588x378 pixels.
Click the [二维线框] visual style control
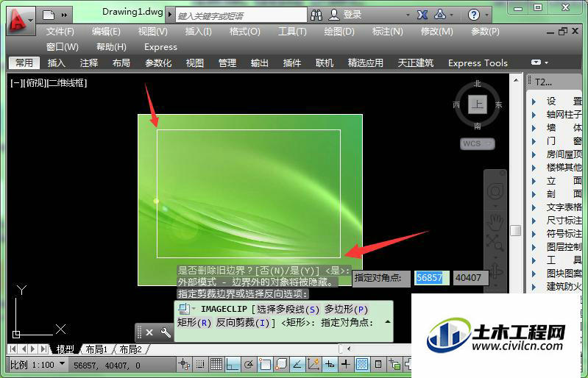[x=67, y=83]
